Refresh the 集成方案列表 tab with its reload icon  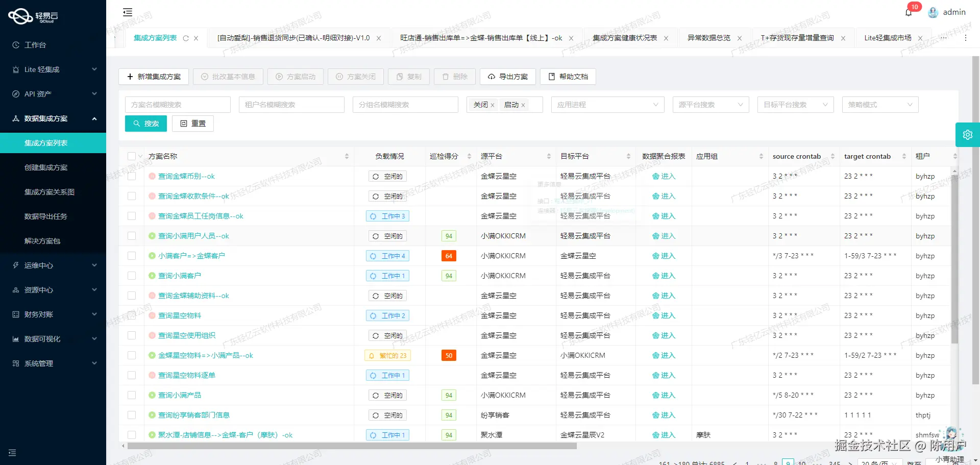[x=186, y=38]
